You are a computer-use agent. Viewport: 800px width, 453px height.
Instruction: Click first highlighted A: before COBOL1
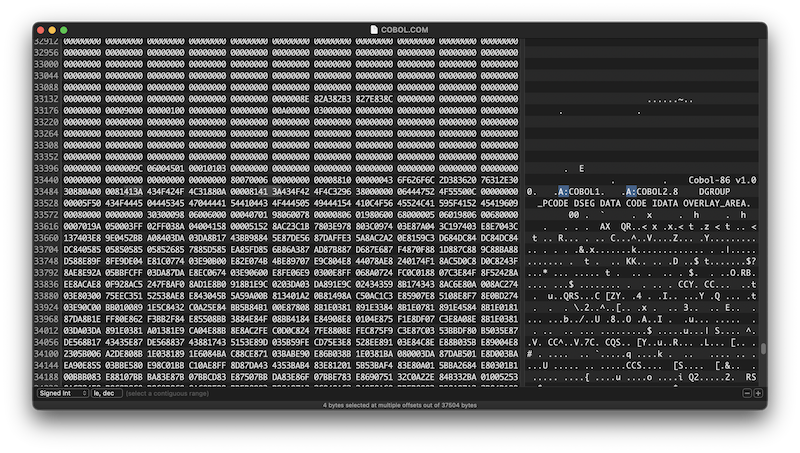click(563, 191)
